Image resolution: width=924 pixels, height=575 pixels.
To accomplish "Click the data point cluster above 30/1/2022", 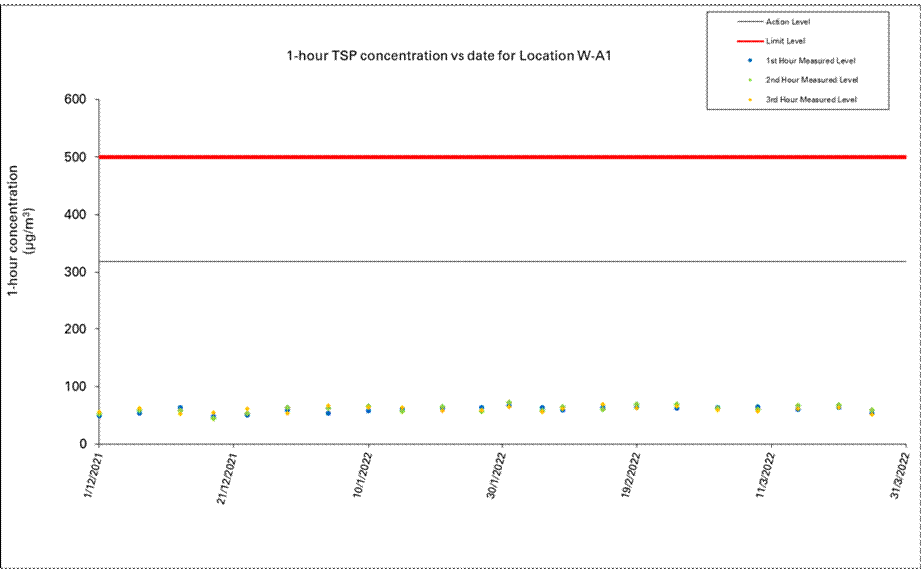I will pyautogui.click(x=509, y=404).
